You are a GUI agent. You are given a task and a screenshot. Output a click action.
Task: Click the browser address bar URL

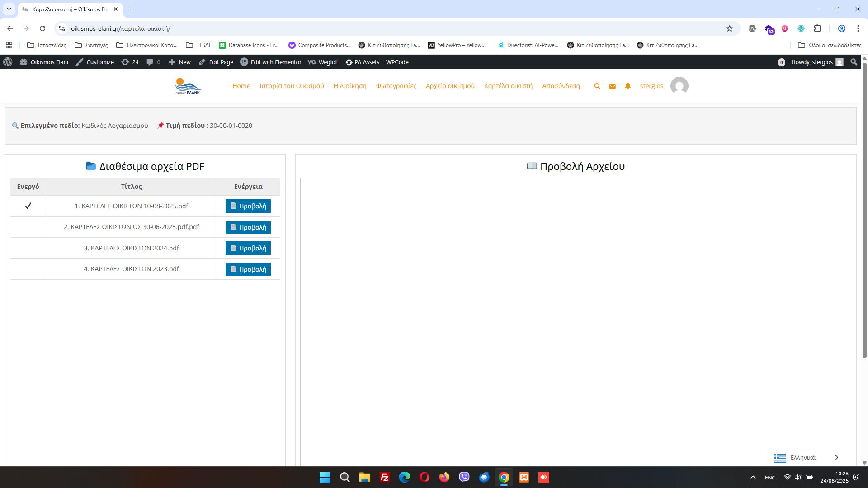coord(121,28)
